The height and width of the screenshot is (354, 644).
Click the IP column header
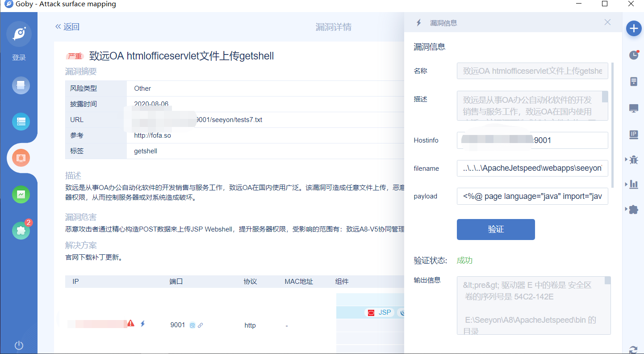[x=75, y=282]
